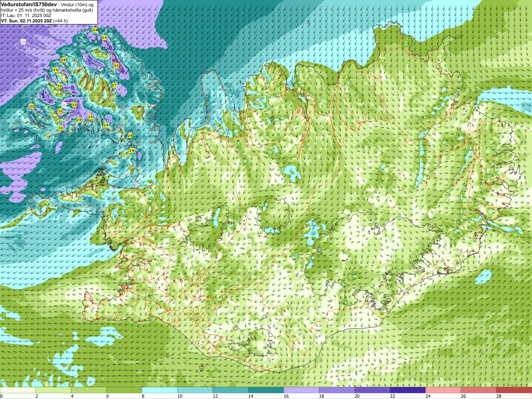This screenshot has width=532, height=399.
Task: Click the yellow 26 gust marker
Action: point(130,135)
